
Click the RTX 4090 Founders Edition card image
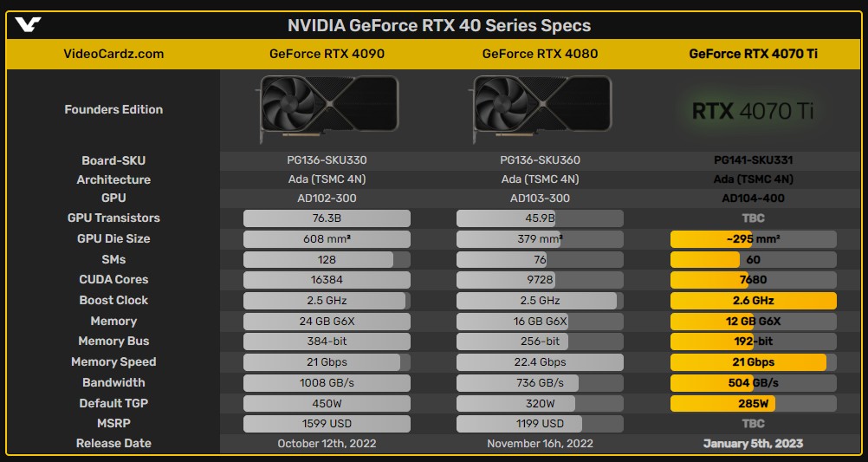pyautogui.click(x=327, y=109)
